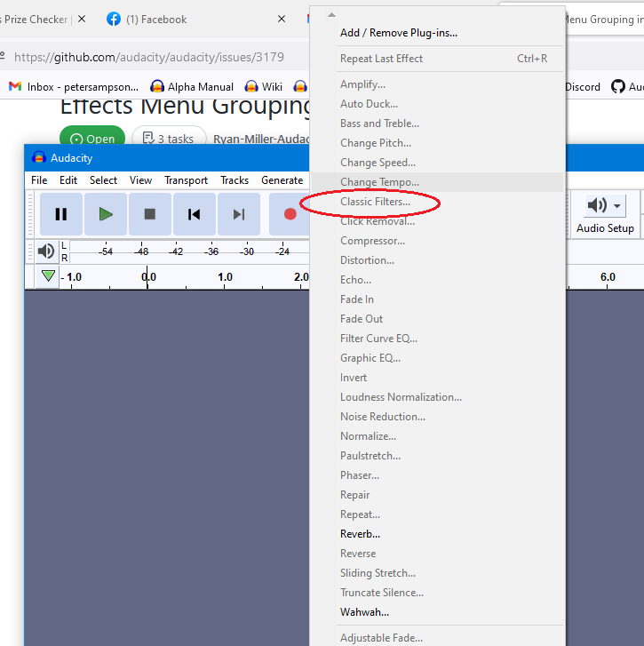The height and width of the screenshot is (646, 644).
Task: Close the Facebook browser tab
Action: tap(282, 19)
